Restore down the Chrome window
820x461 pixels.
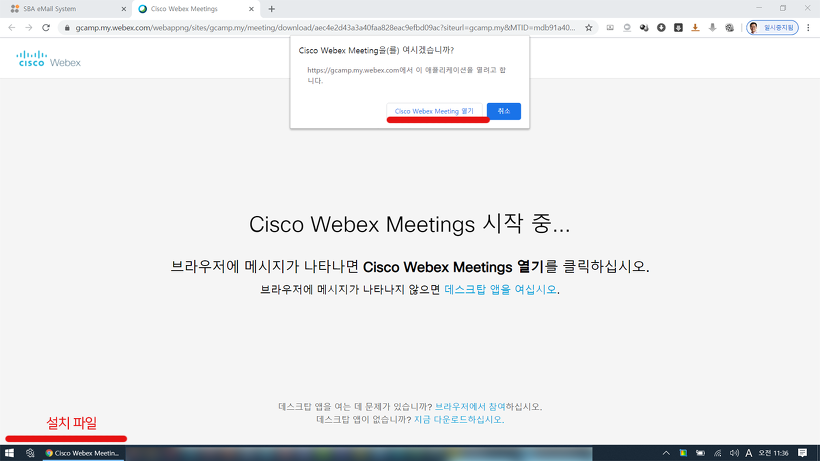pyautogui.click(x=783, y=8)
